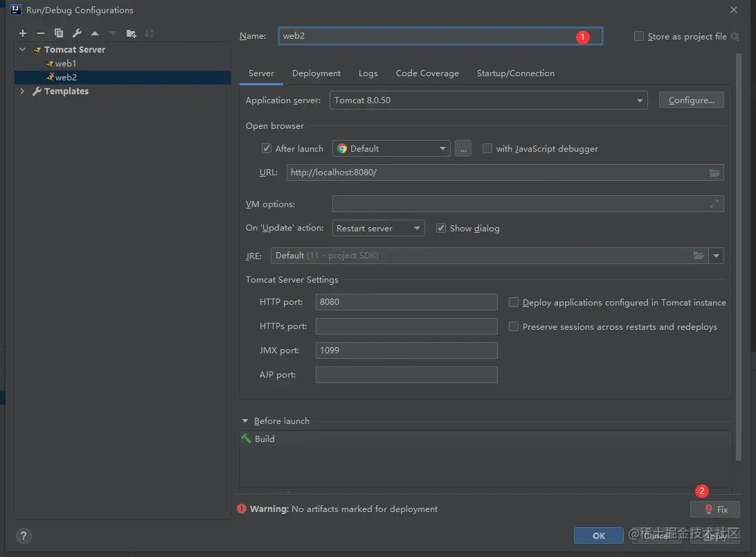Open the On 'Update' action dropdown
Image resolution: width=756 pixels, height=557 pixels.
379,228
